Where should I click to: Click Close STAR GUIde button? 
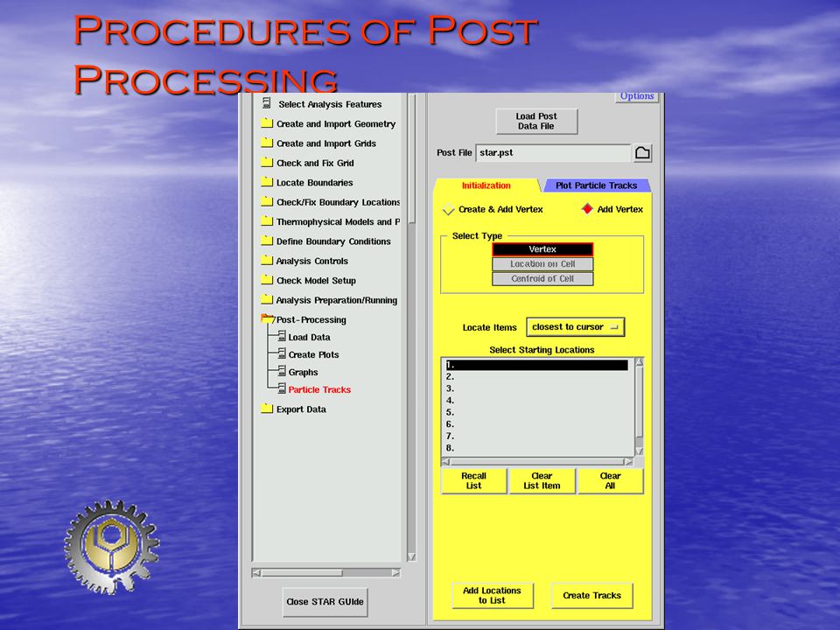coord(325,602)
